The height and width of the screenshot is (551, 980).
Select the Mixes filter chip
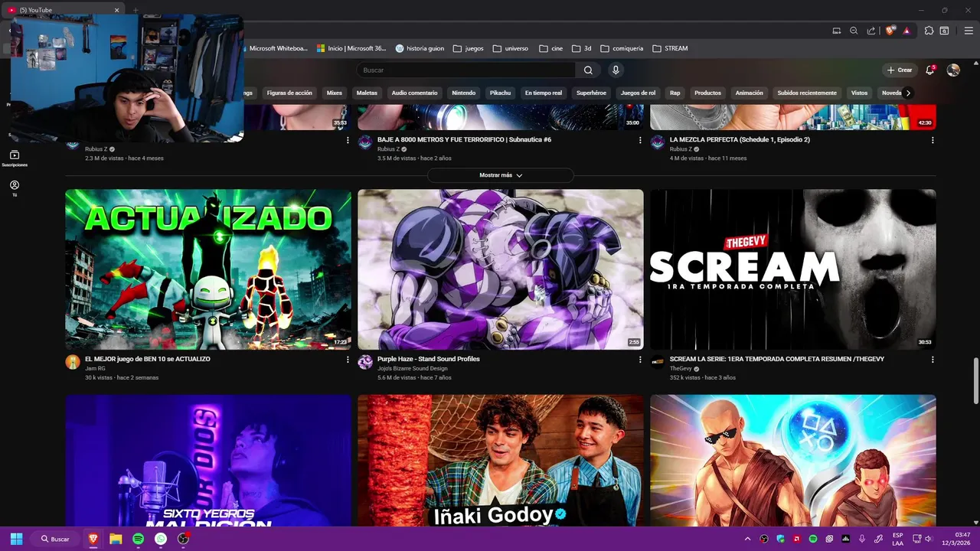[335, 93]
